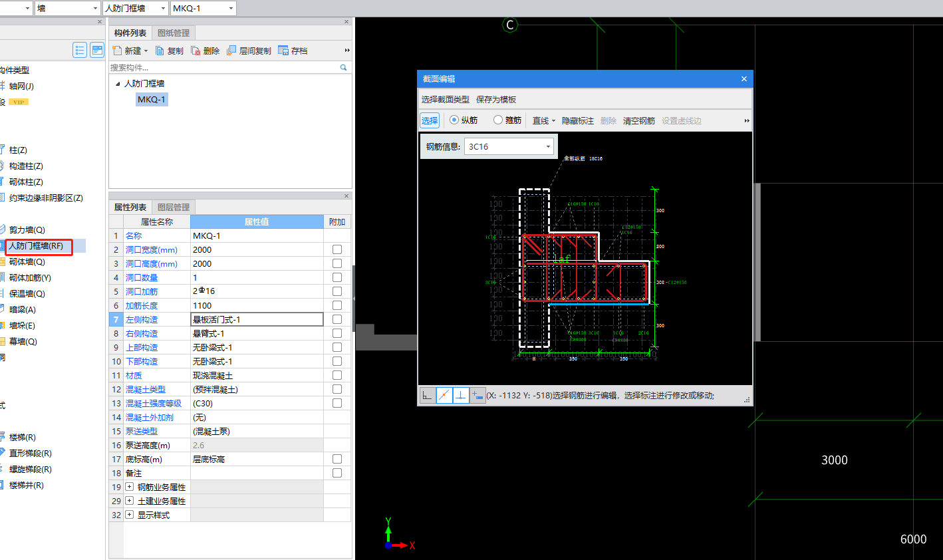Tick the 附加 checkbox for 左侧构造
Image resolution: width=943 pixels, height=560 pixels.
pyautogui.click(x=337, y=319)
